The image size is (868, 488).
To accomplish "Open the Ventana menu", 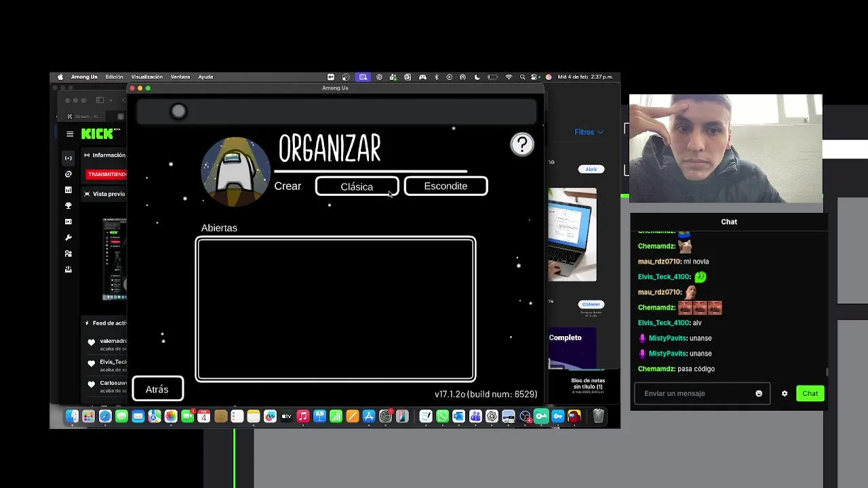I will (180, 77).
